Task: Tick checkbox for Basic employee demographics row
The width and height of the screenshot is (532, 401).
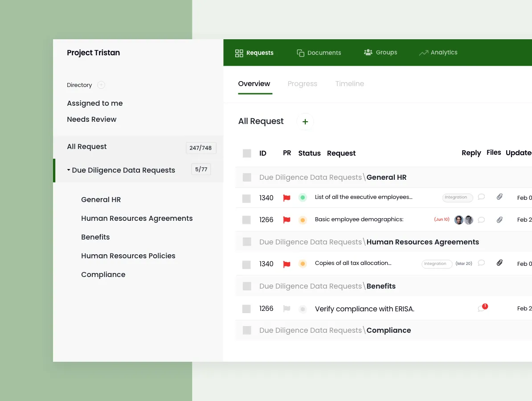Action: (x=246, y=220)
